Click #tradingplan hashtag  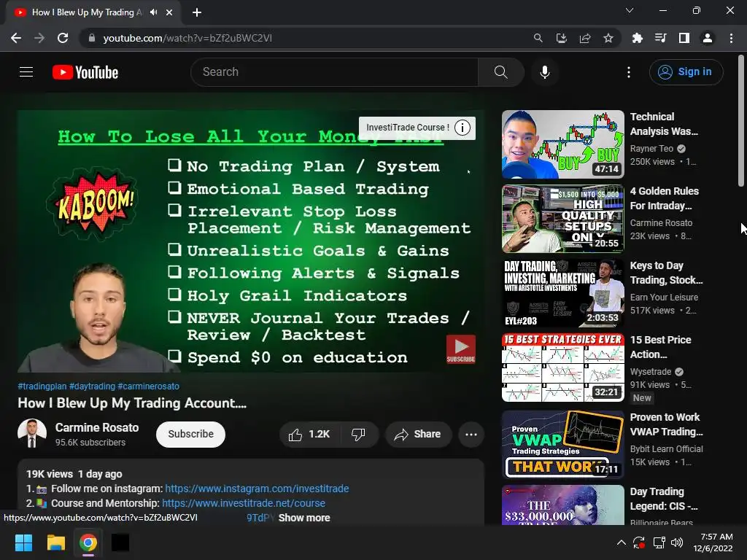pos(42,386)
